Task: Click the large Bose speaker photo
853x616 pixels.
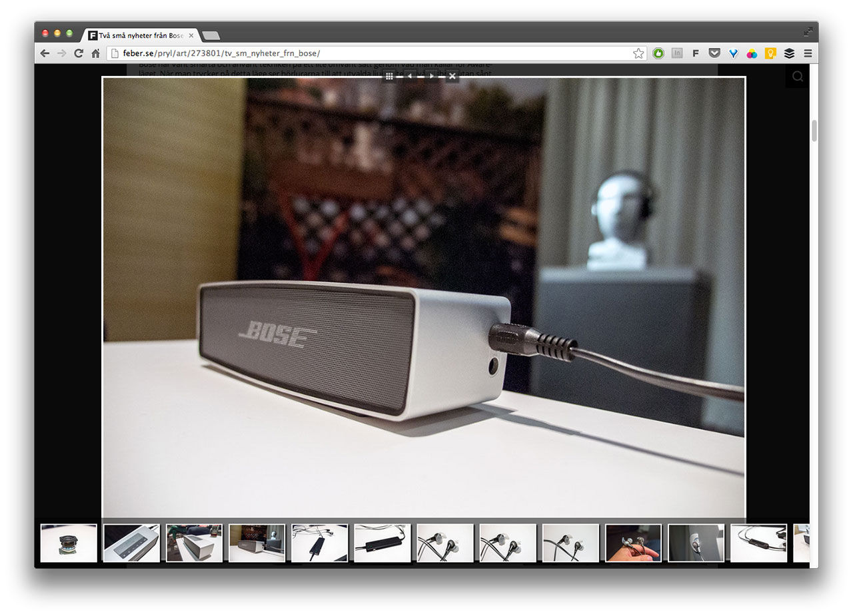Action: pyautogui.click(x=424, y=297)
